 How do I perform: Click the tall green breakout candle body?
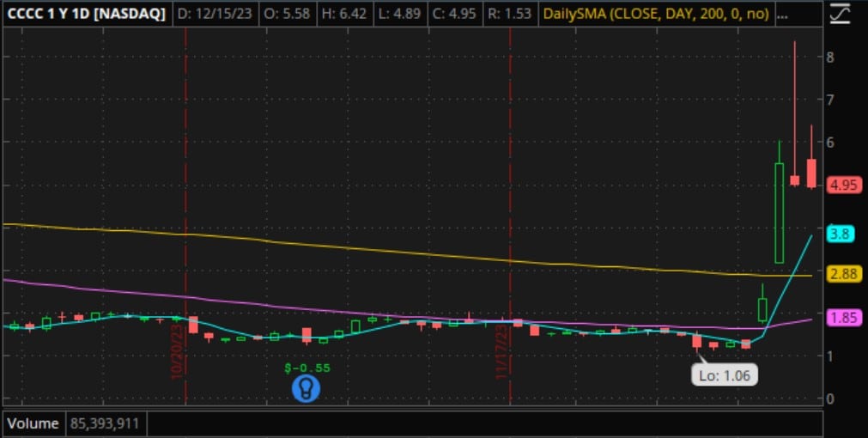click(x=779, y=213)
